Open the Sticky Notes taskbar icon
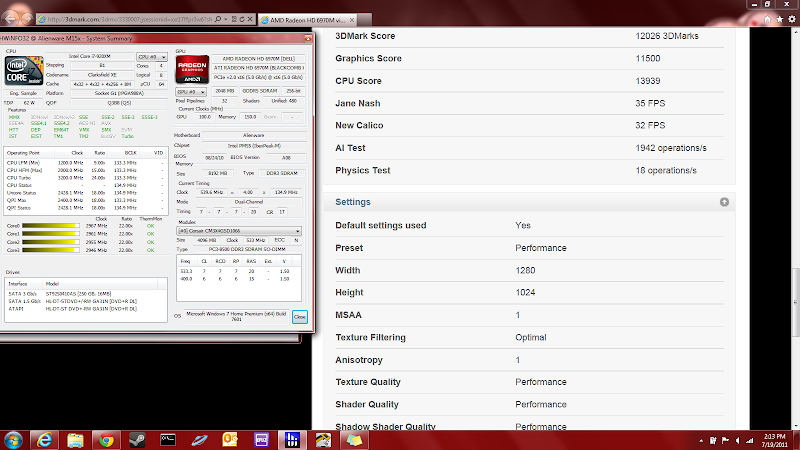The height and width of the screenshot is (450, 800). click(354, 440)
